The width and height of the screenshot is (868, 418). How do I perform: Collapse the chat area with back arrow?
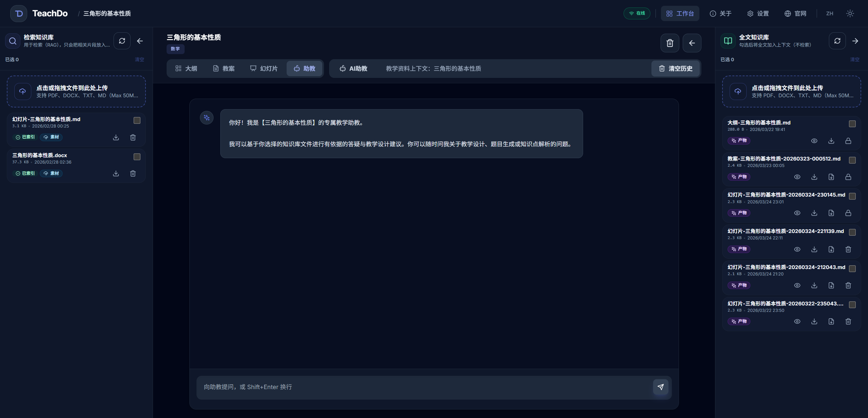point(692,43)
